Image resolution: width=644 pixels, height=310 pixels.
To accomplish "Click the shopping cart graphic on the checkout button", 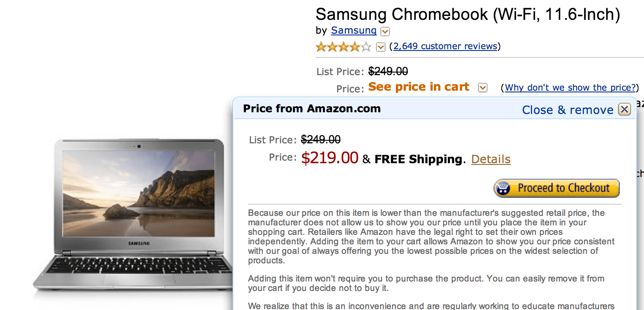I will (x=503, y=187).
